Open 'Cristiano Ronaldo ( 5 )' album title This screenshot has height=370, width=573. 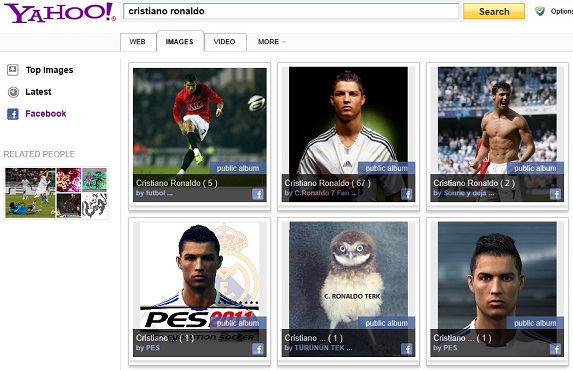[177, 183]
